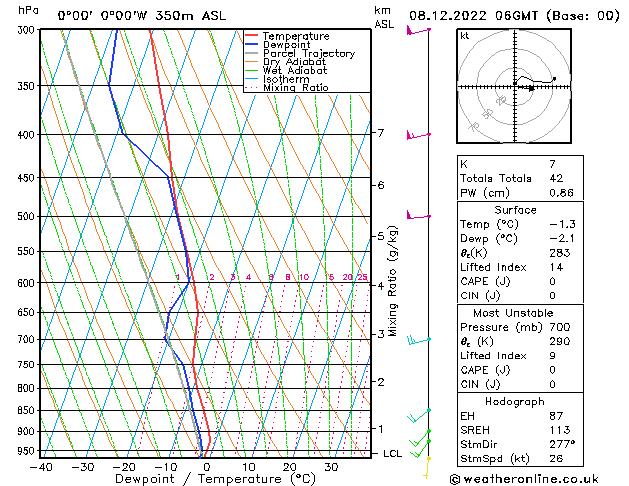Viewport: 629px width, 486px height.
Task: Click the LCL label on the altitude axis
Action: (393, 453)
